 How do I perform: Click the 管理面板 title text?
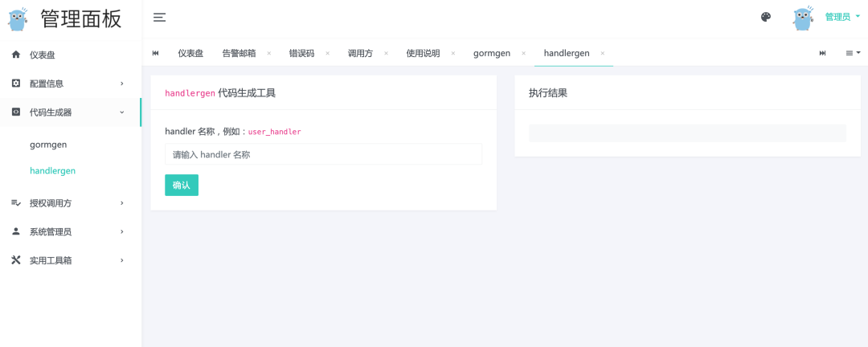(81, 18)
